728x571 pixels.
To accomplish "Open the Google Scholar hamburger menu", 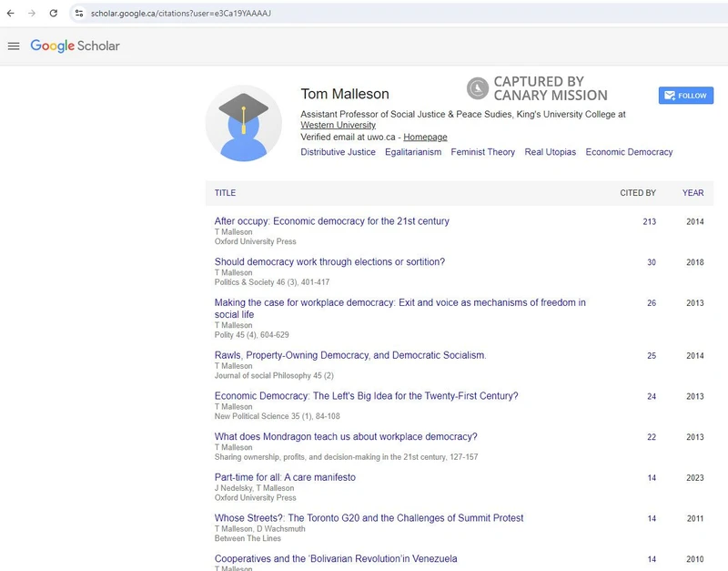I will 14,46.
